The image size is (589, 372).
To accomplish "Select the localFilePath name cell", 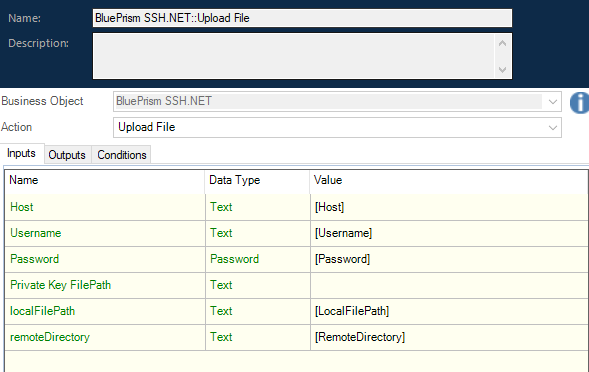I will (x=105, y=311).
